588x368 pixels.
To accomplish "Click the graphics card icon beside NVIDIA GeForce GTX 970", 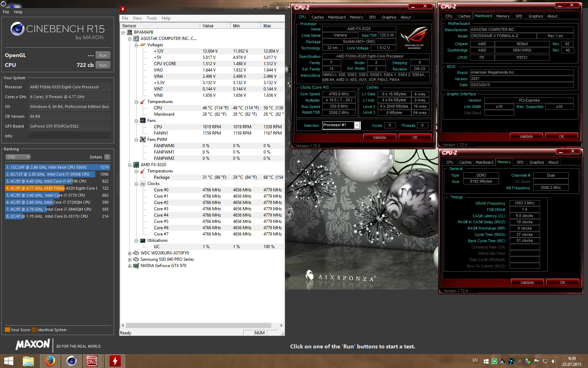I will (x=136, y=266).
